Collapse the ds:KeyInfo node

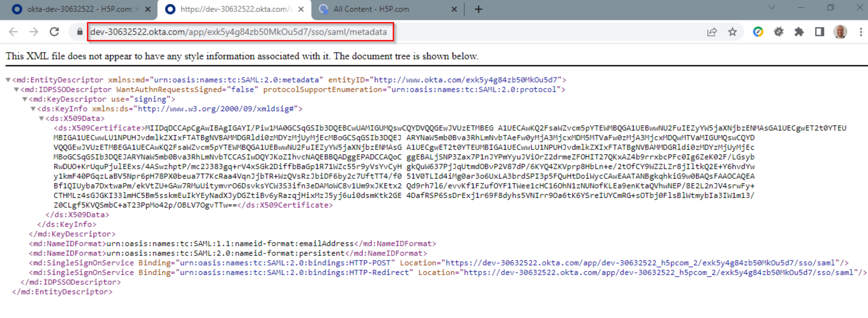coord(33,109)
